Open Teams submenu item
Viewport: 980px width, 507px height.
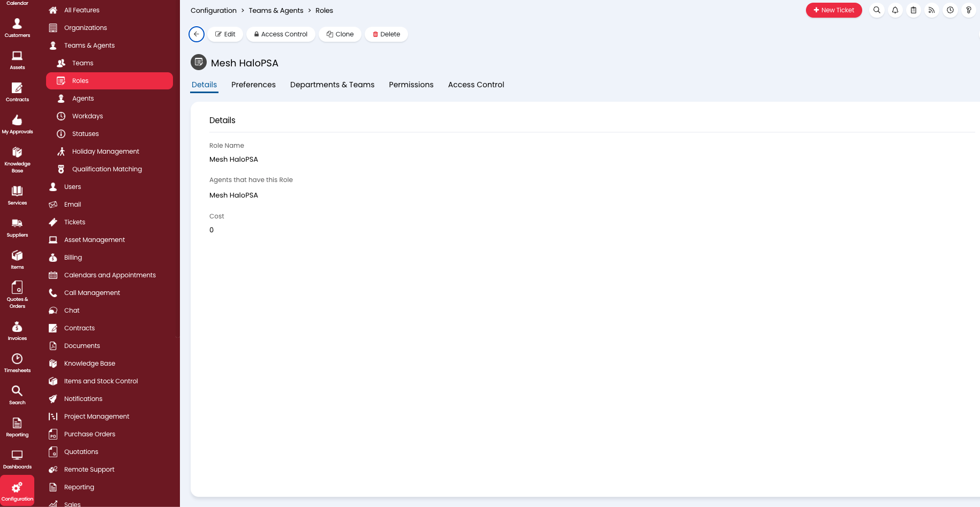[110, 63]
